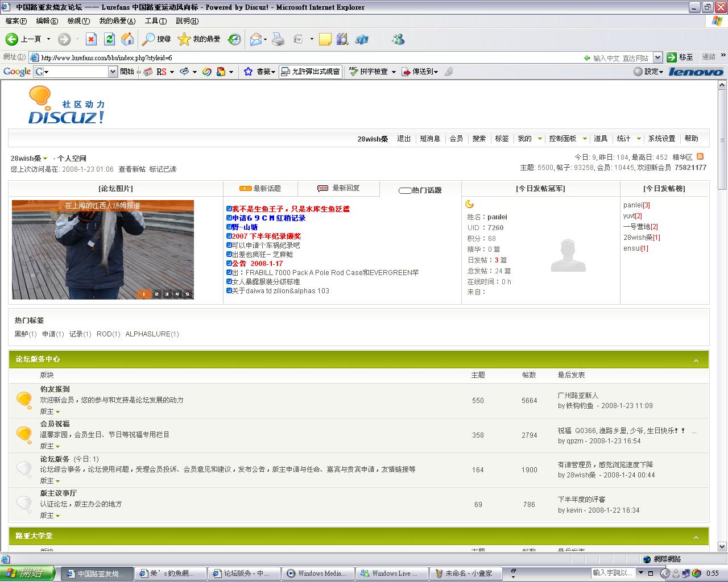Click panlei in 今日发帖榜 list
The image size is (728, 582).
632,205
